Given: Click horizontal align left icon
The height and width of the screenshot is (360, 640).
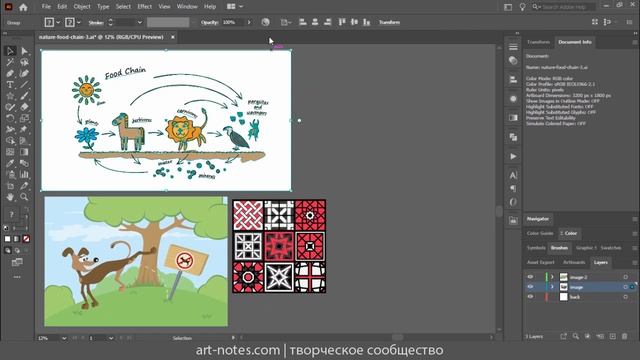Looking at the screenshot, I should point(302,22).
